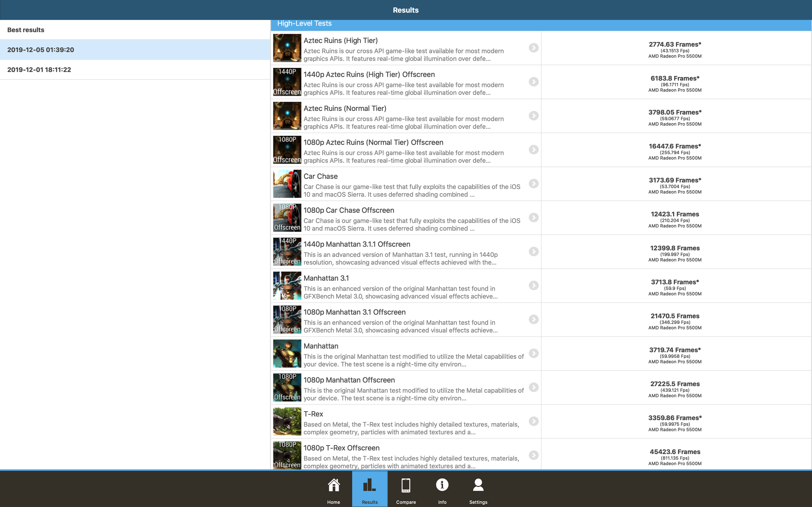Click the High-Level Tests section header
This screenshot has width=812, height=507.
[304, 24]
